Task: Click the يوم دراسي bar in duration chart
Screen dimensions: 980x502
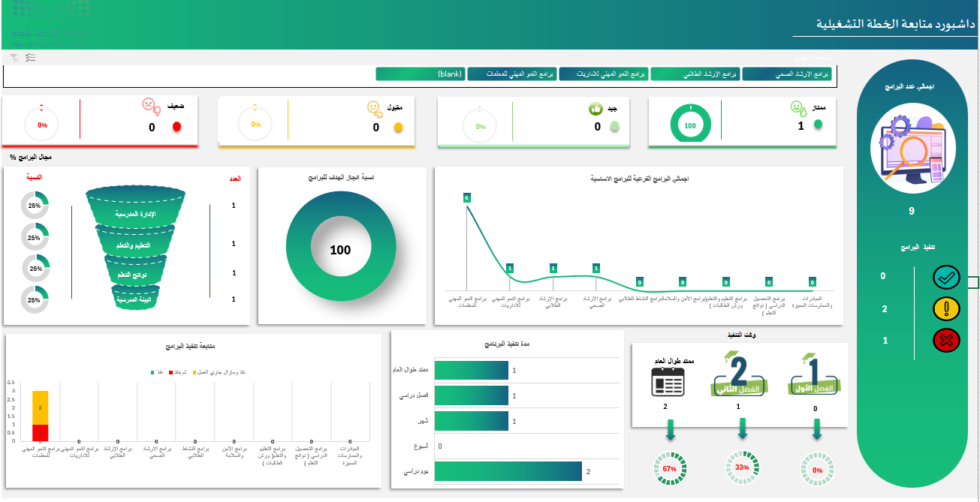Action: [508, 471]
